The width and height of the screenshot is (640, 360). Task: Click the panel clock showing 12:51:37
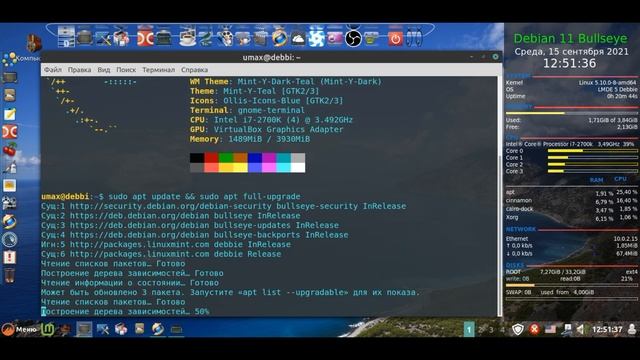[x=607, y=329]
